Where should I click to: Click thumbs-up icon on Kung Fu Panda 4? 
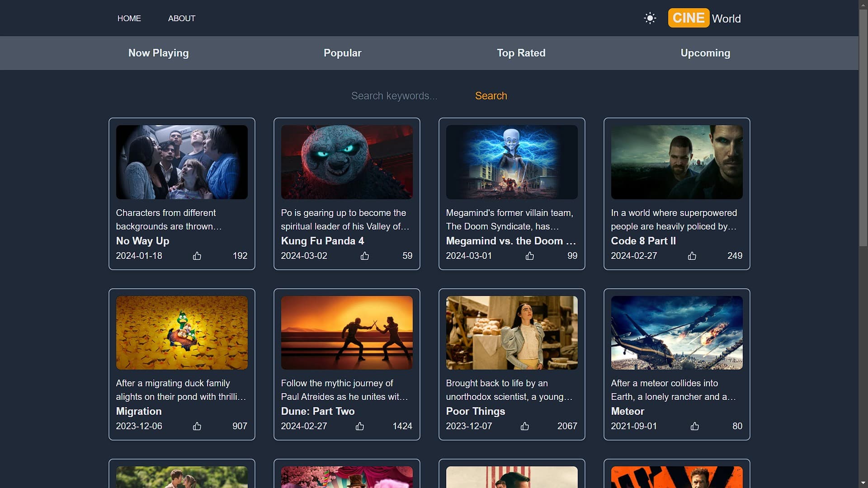point(365,256)
